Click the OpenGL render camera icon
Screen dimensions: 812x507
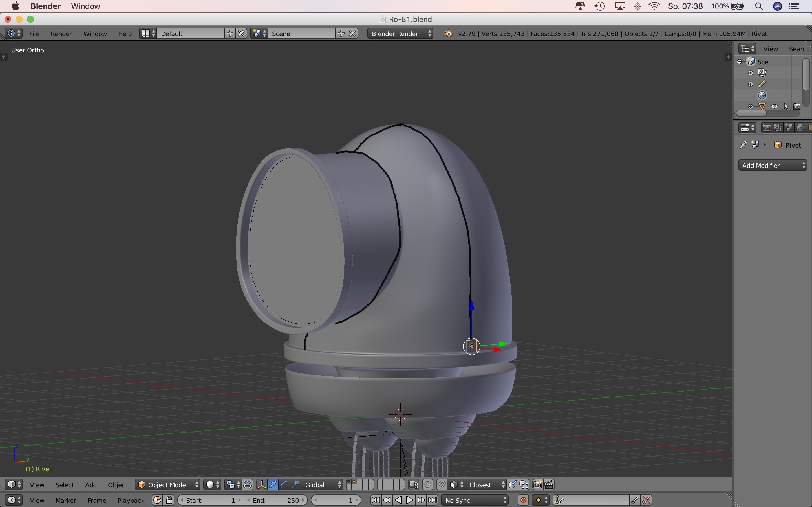tap(537, 484)
